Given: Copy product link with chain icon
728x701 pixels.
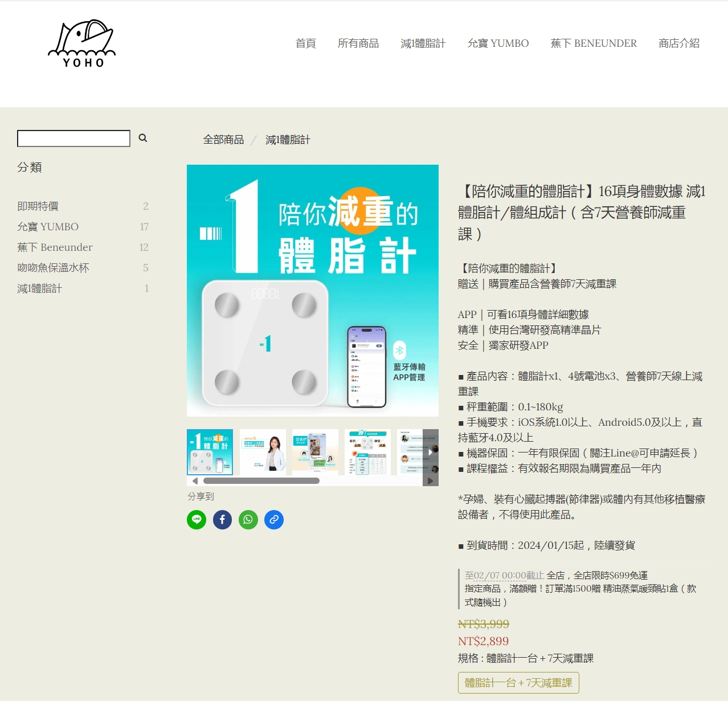Looking at the screenshot, I should tap(274, 520).
